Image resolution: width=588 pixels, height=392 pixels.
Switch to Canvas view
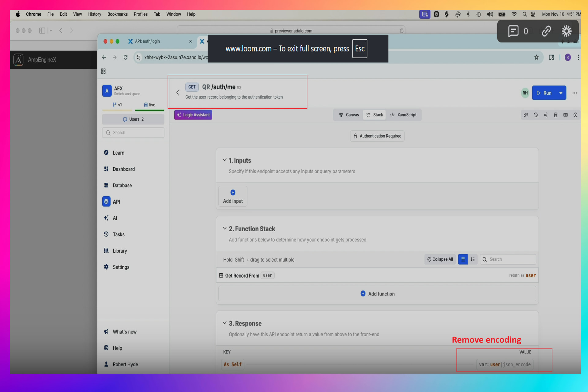click(349, 115)
